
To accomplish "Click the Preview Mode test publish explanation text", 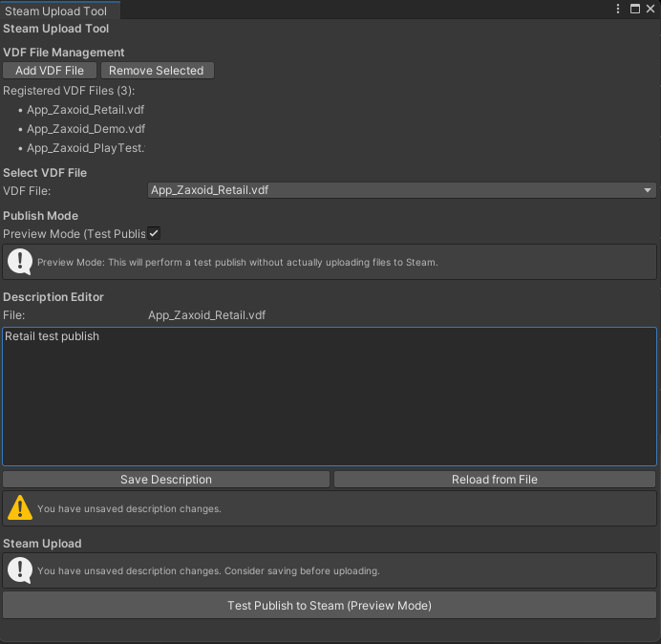I will pos(238,263).
